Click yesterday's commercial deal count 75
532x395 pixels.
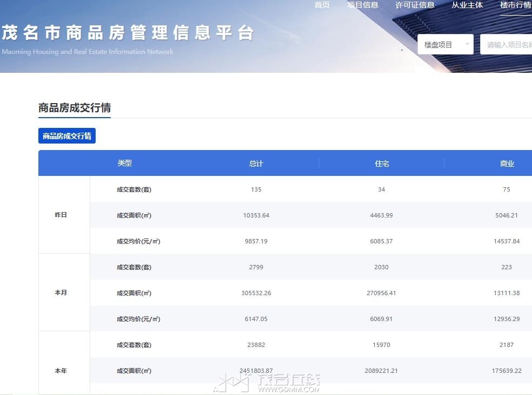[507, 189]
